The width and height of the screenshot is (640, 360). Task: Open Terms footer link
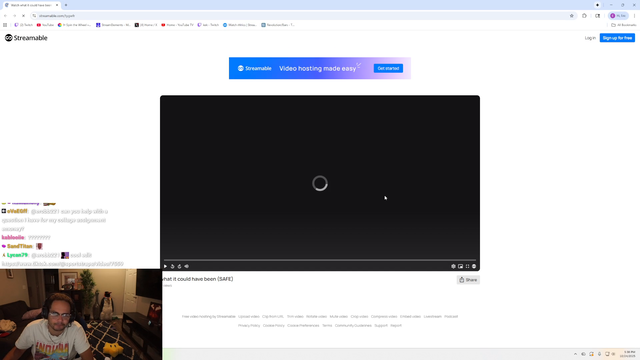[x=327, y=325]
